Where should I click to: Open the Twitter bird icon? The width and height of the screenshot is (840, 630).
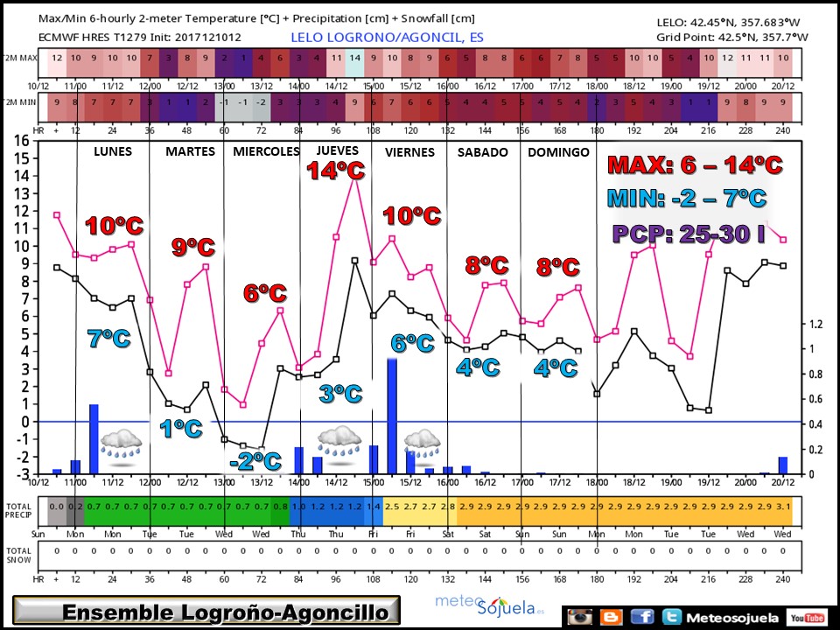point(671,617)
